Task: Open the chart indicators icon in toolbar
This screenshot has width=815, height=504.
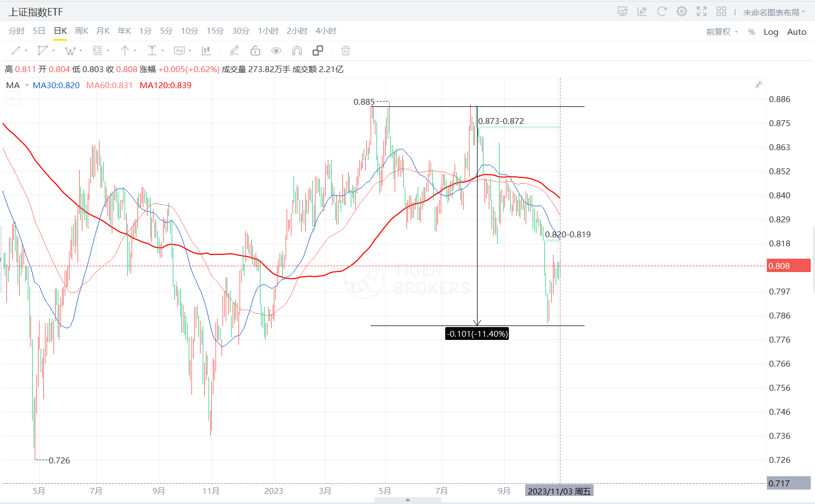Action: (206, 51)
